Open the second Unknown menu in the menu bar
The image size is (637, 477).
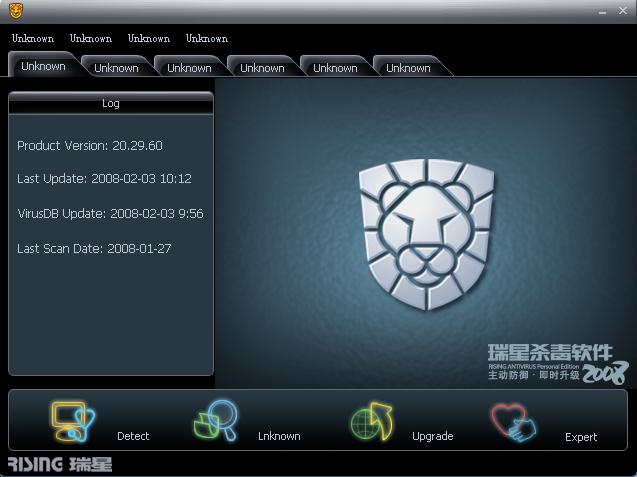(x=91, y=39)
